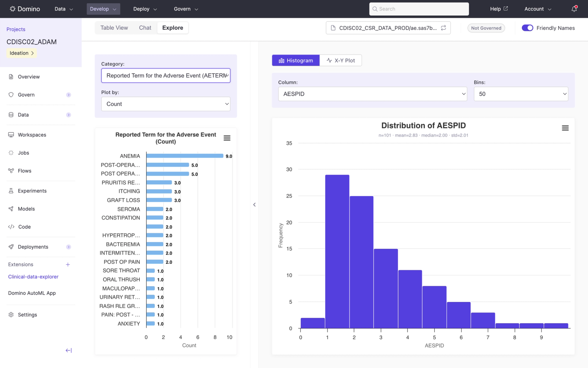
Task: Expand the Develop top menu
Action: pos(103,9)
